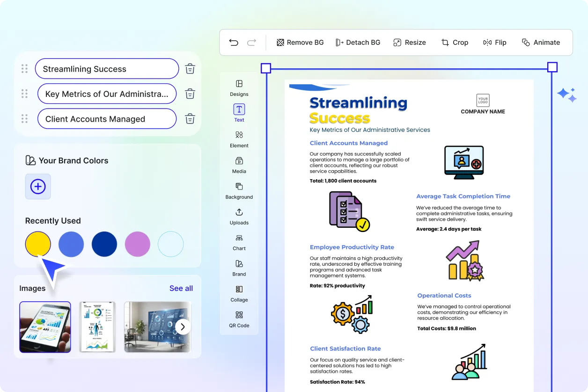Click the Detach BG option

358,43
